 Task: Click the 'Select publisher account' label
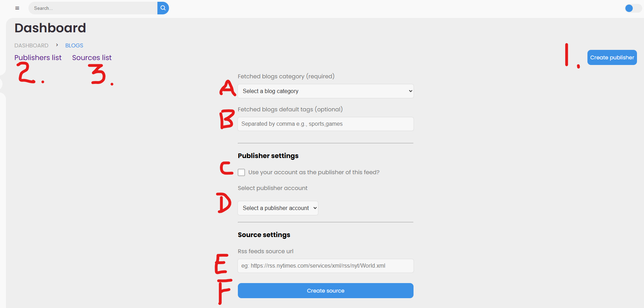pyautogui.click(x=273, y=188)
